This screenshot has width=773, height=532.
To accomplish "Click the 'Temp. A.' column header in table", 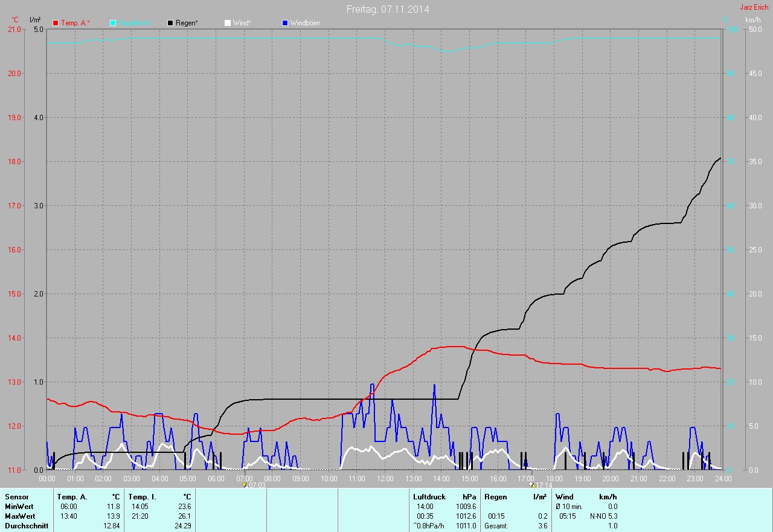I will tap(72, 496).
